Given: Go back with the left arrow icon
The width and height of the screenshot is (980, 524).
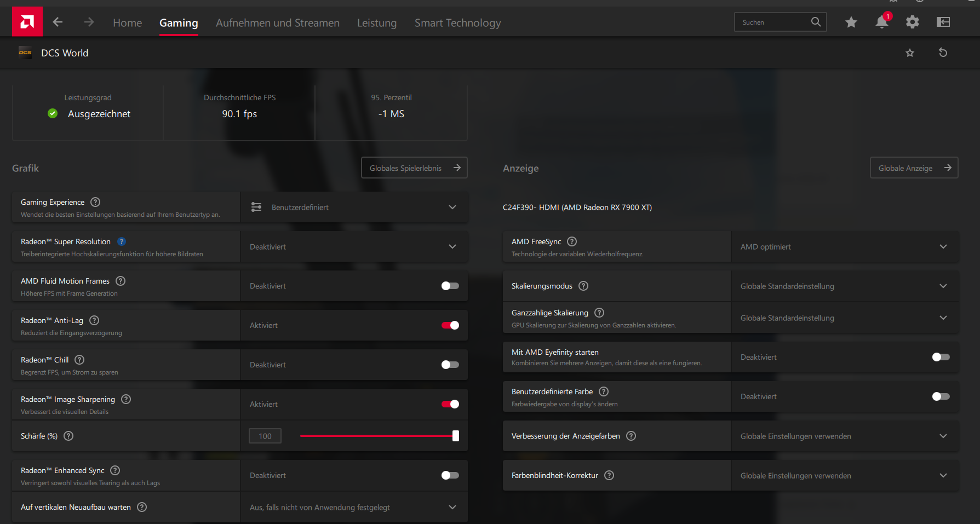Looking at the screenshot, I should click(58, 22).
